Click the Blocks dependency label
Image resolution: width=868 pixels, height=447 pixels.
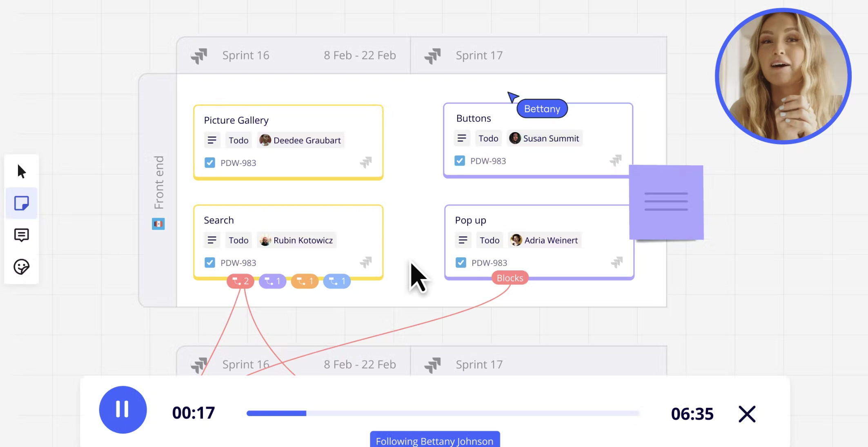(510, 278)
